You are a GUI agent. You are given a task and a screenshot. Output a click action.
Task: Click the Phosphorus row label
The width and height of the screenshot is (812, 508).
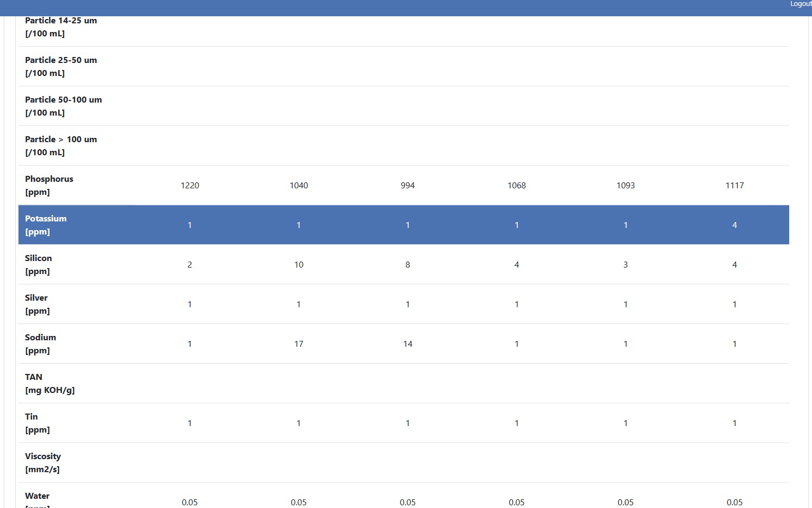[x=49, y=185]
